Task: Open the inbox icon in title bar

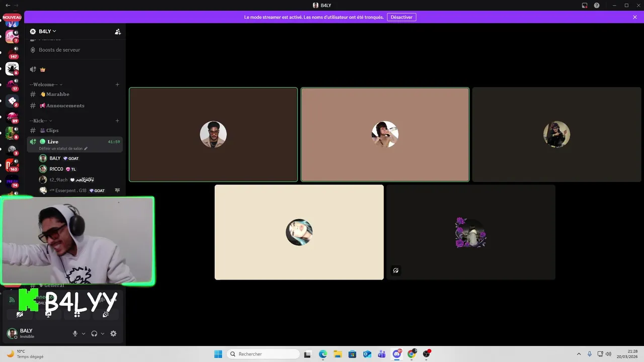Action: pos(585,6)
